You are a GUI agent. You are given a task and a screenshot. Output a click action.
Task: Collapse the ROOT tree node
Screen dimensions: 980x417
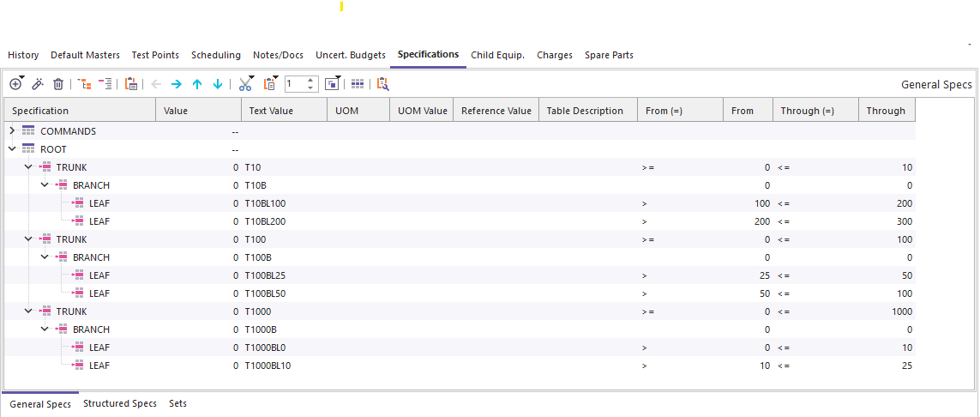[x=12, y=149]
